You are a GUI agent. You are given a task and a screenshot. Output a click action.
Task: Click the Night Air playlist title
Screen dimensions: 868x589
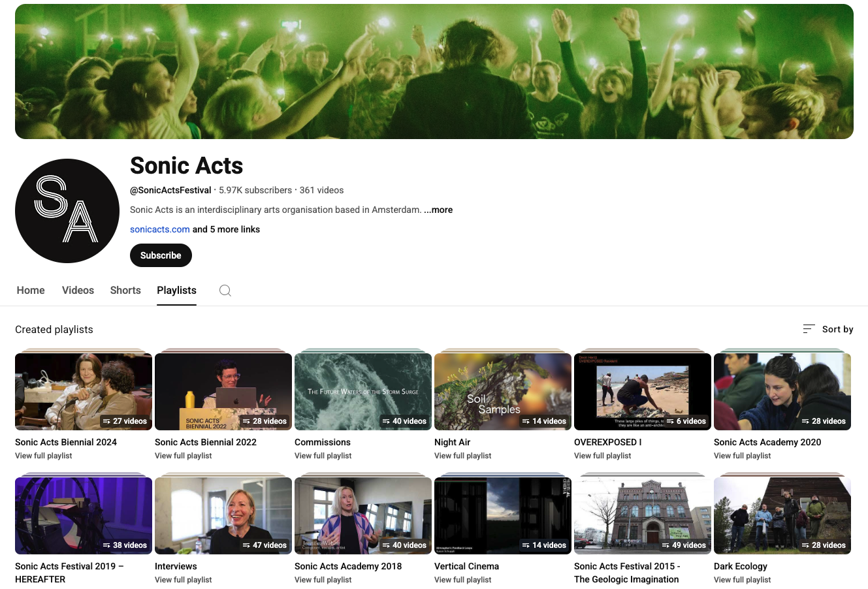[452, 442]
